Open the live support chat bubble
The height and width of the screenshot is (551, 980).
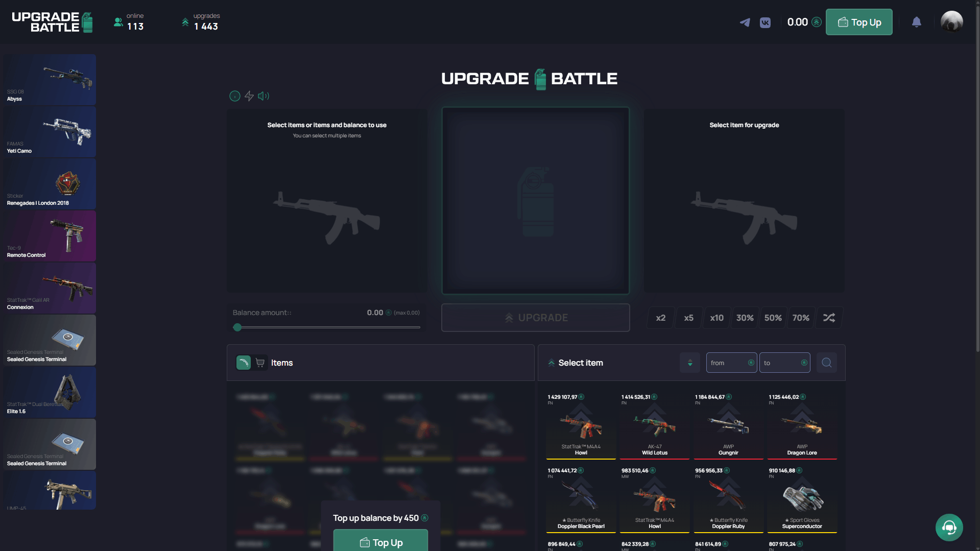point(949,528)
